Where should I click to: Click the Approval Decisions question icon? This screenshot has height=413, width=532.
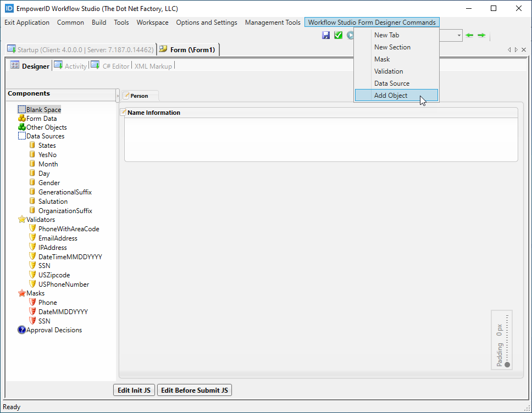[x=21, y=330]
